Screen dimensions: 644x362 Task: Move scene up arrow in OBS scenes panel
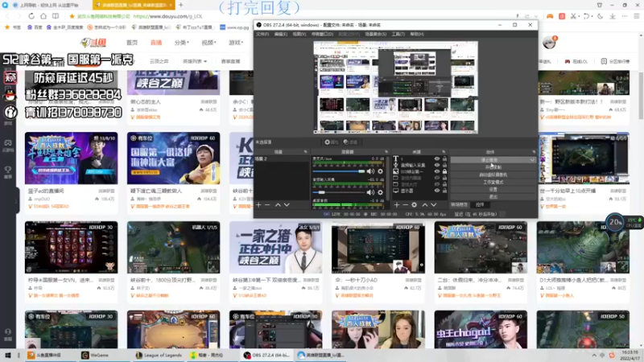pos(278,204)
